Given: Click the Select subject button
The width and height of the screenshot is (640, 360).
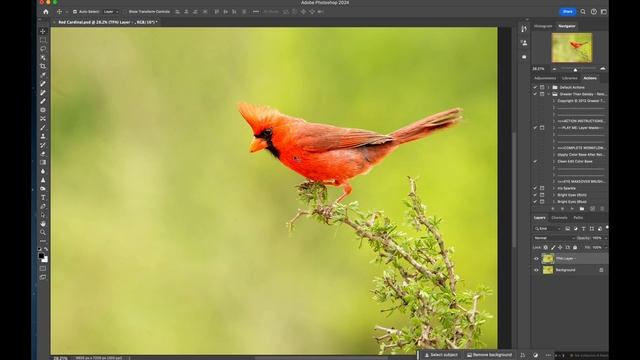Looking at the screenshot, I should (x=441, y=355).
